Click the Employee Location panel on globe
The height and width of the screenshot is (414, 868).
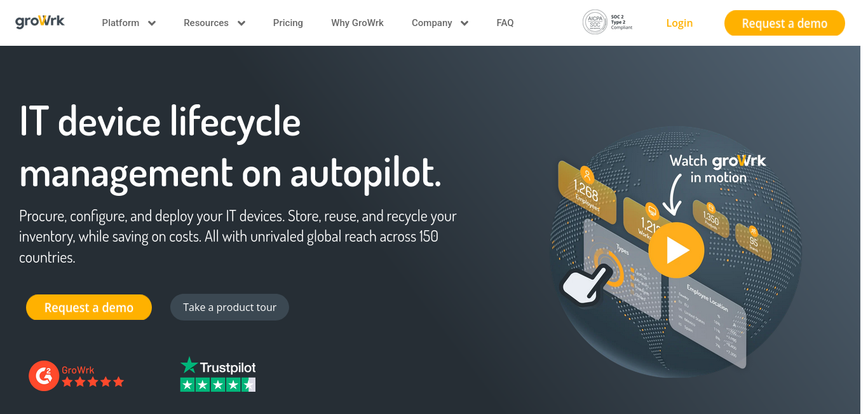coord(707,321)
